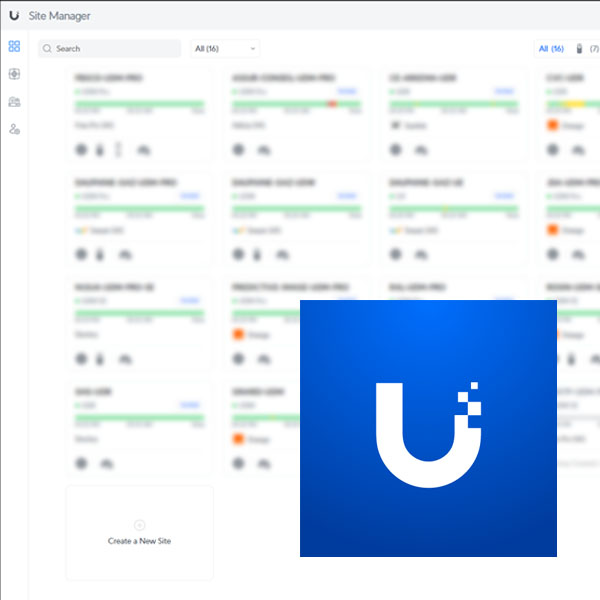The width and height of the screenshot is (600, 600).
Task: Select the blue All (16) filter tab
Action: [x=551, y=49]
